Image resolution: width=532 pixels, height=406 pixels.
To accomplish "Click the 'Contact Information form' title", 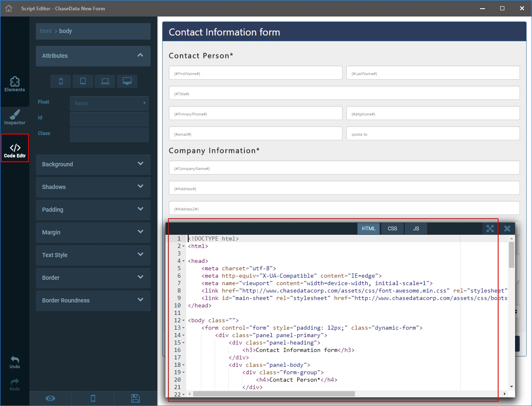I will (225, 32).
